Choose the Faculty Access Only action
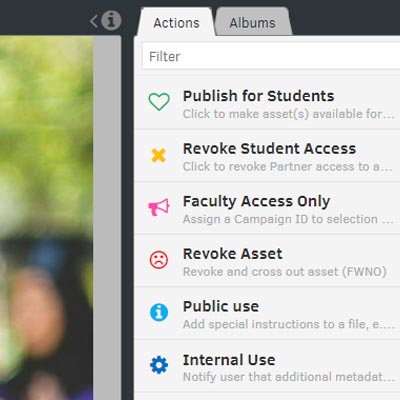The height and width of the screenshot is (400, 400). 267,208
